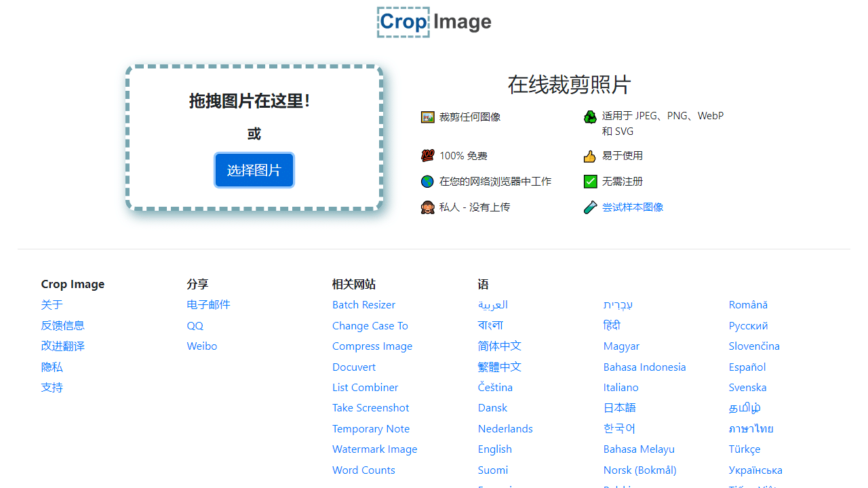
Task: Open the 反馈信息 link
Action: [62, 325]
